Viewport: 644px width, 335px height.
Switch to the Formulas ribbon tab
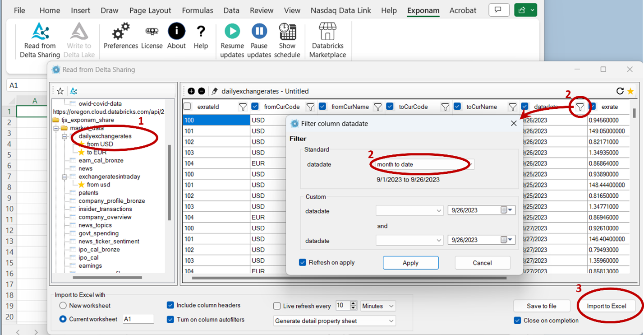[x=198, y=10]
